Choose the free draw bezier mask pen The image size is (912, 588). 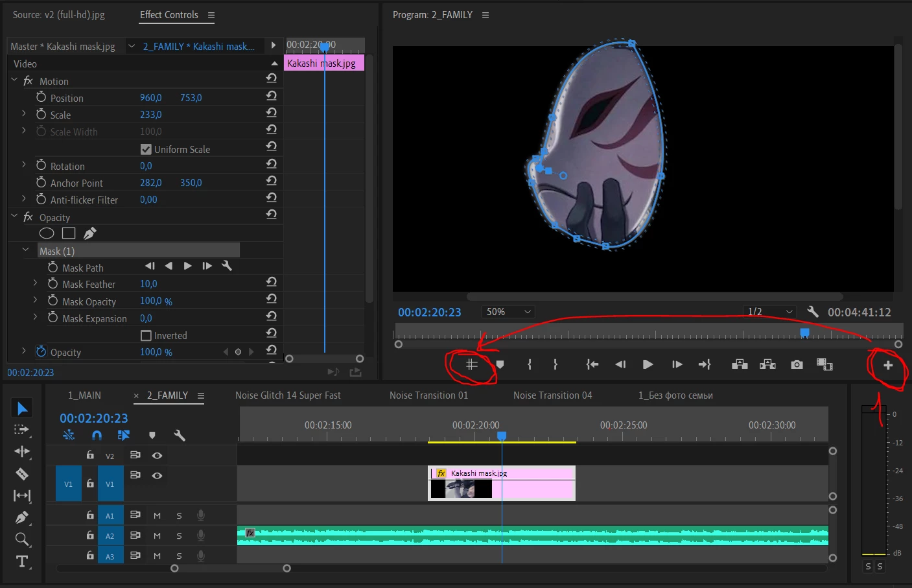click(x=89, y=233)
